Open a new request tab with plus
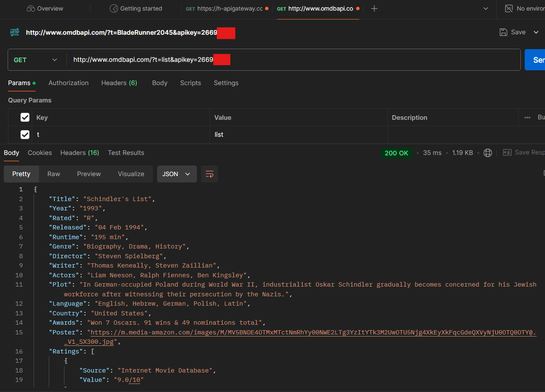The height and width of the screenshot is (392, 545). [374, 8]
